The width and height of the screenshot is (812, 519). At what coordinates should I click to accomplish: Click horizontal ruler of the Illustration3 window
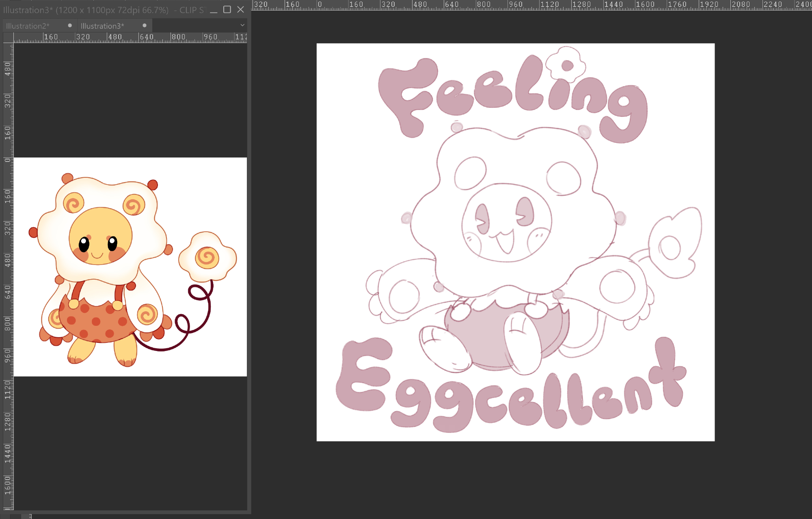click(130, 38)
